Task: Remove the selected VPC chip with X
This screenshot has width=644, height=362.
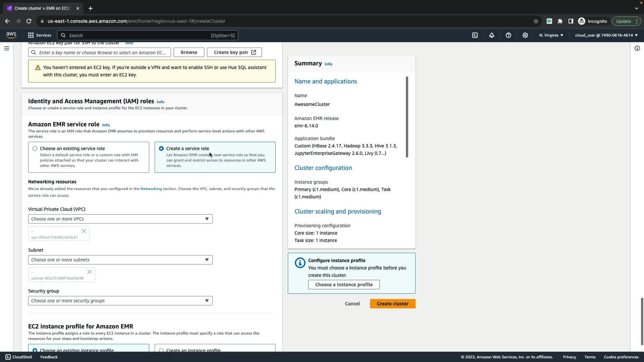Action: (x=84, y=231)
